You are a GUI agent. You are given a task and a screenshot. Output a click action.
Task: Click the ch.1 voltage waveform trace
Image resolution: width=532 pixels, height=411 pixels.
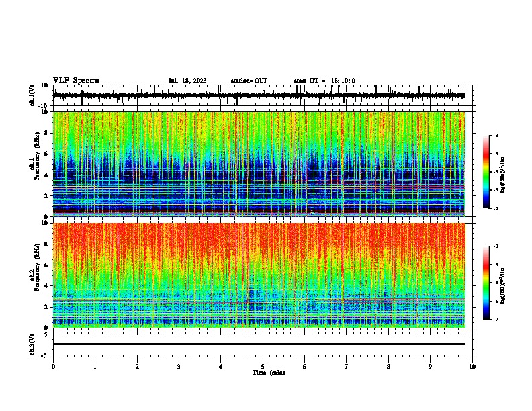(259, 95)
